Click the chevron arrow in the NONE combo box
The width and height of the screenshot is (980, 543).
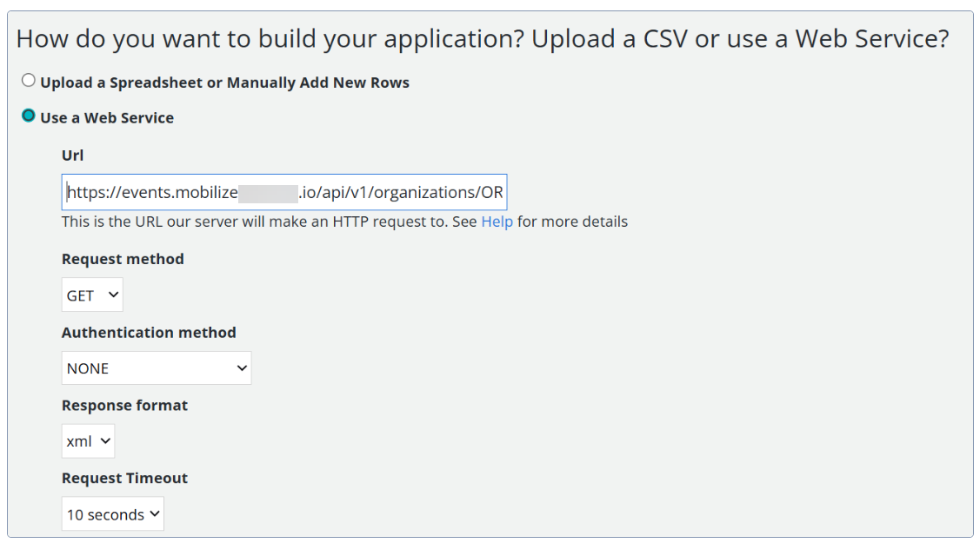242,368
